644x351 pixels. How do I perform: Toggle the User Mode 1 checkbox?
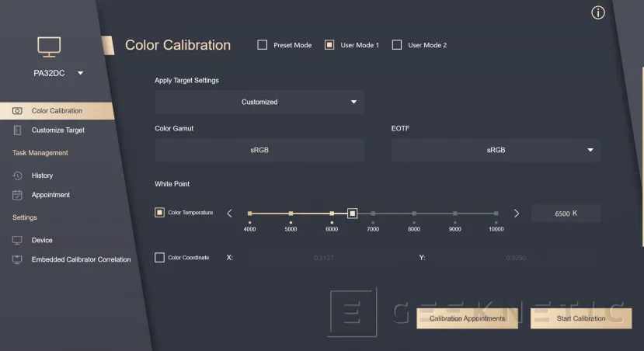(329, 45)
